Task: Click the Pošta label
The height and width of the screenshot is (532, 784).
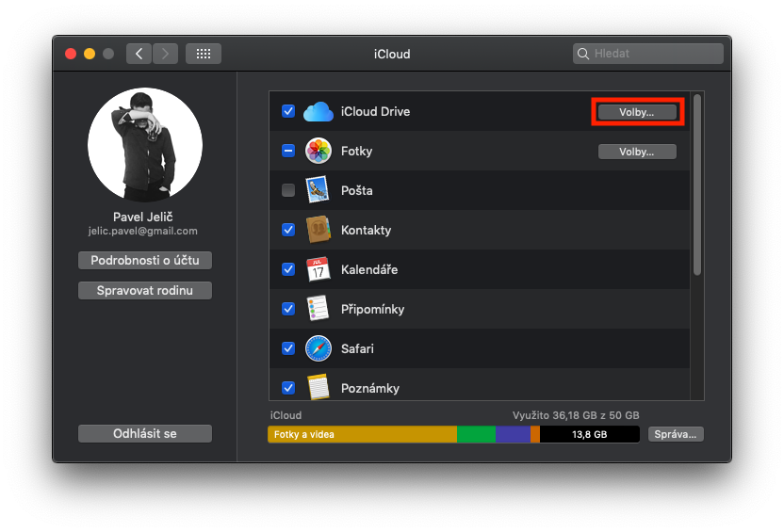Action: [357, 190]
